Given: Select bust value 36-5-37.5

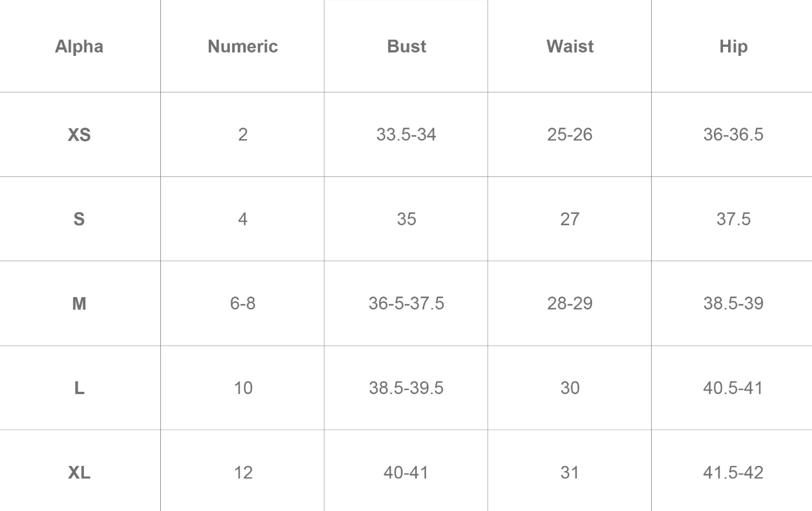Looking at the screenshot, I should (x=406, y=303).
